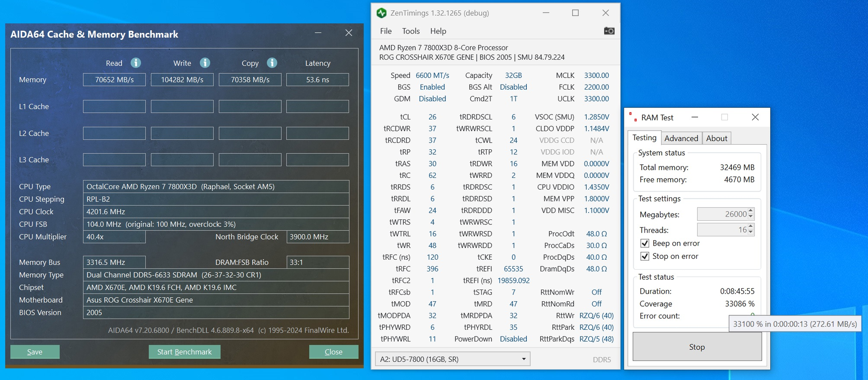868x380 pixels.
Task: Click the Copy info icon in AIDA64
Action: (x=272, y=63)
